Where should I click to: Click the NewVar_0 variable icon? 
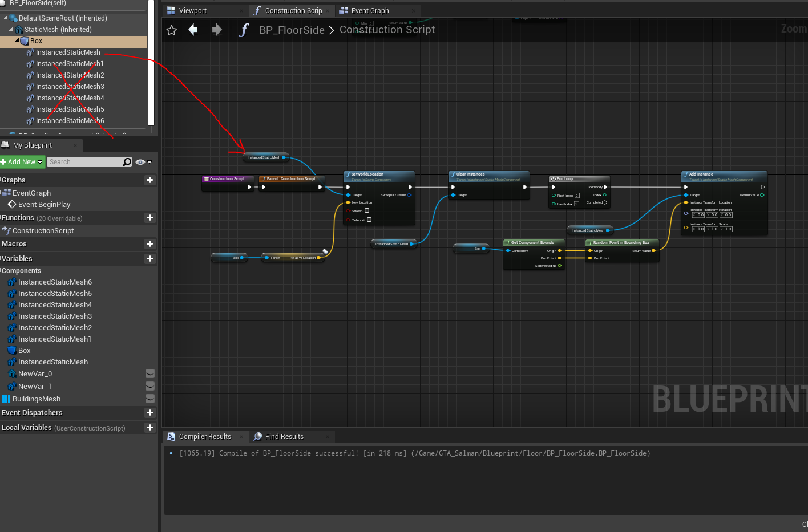(12, 373)
